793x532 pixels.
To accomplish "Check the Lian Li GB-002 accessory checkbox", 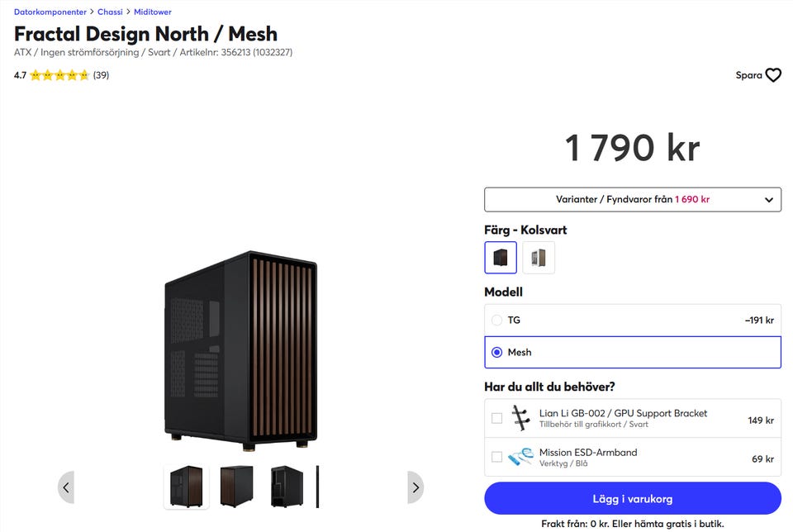I will click(x=496, y=418).
